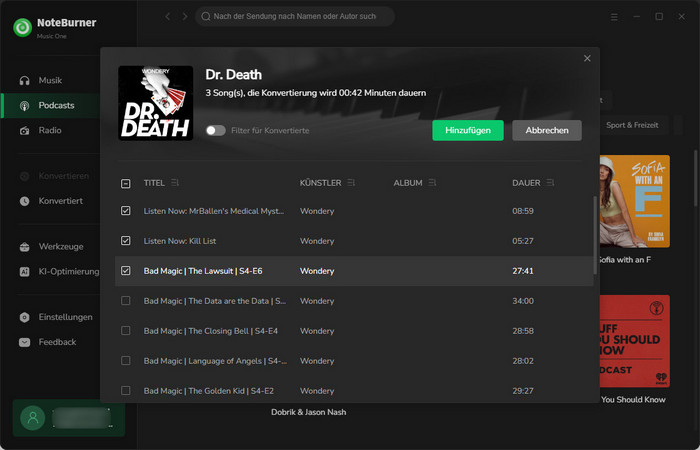Image resolution: width=700 pixels, height=450 pixels.
Task: Click duration 27:41
Action: tap(523, 271)
